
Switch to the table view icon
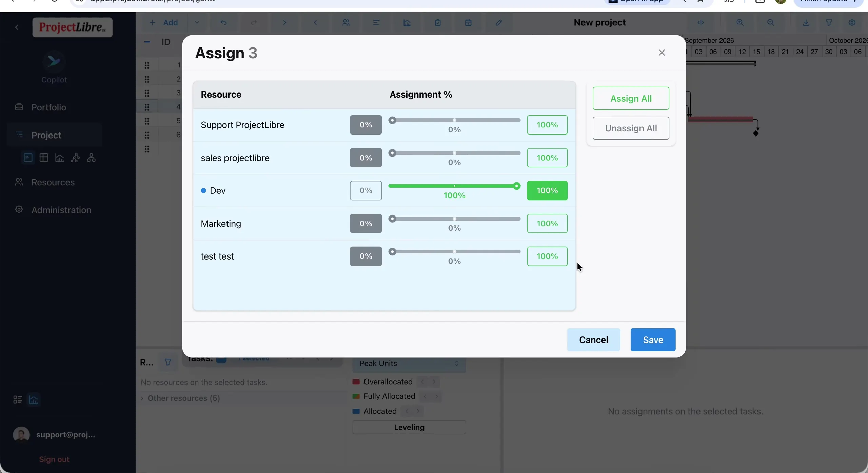pyautogui.click(x=44, y=158)
